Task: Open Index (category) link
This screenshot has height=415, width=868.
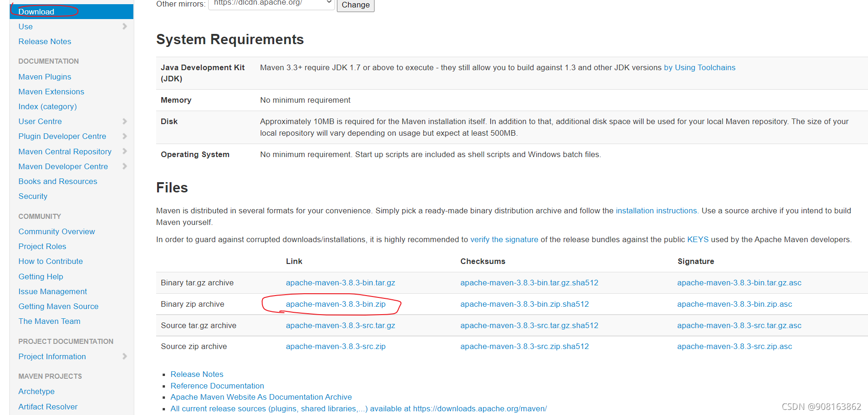Action: click(x=47, y=106)
